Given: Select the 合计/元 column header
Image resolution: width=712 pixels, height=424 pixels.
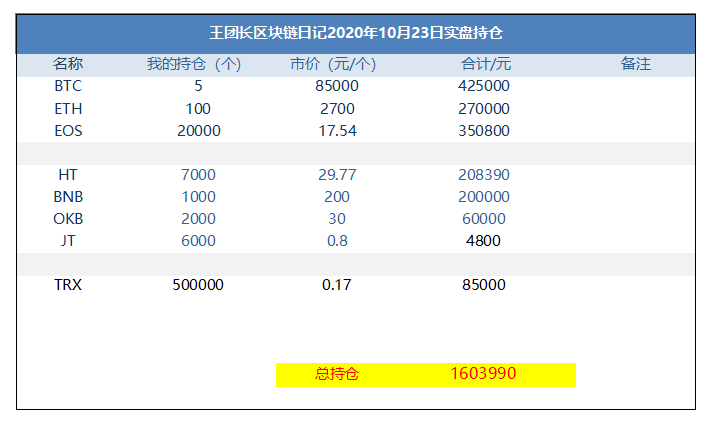Looking at the screenshot, I should coord(486,64).
